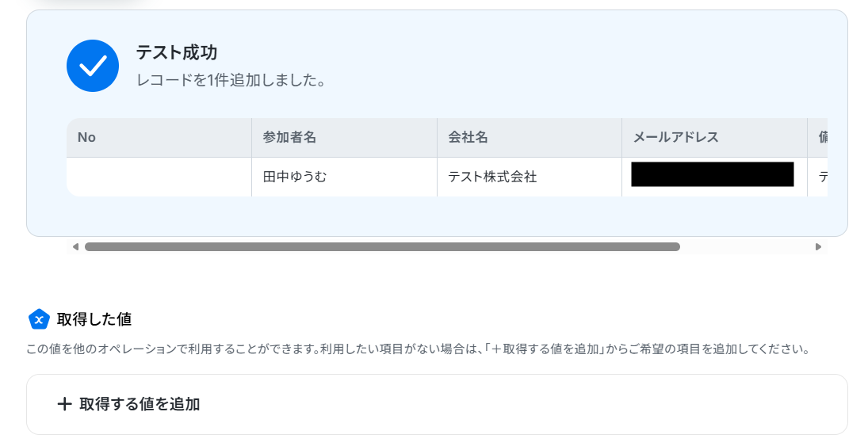Image resolution: width=868 pixels, height=446 pixels.
Task: Click the レコードを1件追加しました message
Action: click(231, 80)
